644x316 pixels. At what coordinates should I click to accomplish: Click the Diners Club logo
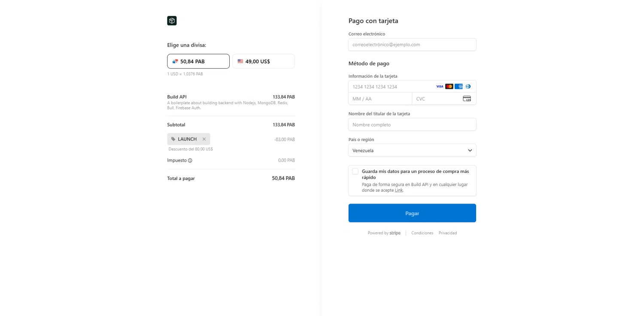pos(468,87)
